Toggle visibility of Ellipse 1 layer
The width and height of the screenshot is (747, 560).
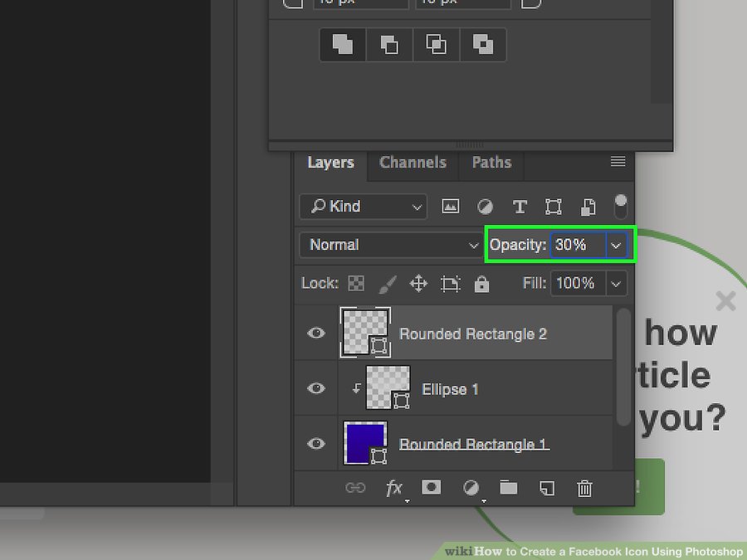point(316,388)
